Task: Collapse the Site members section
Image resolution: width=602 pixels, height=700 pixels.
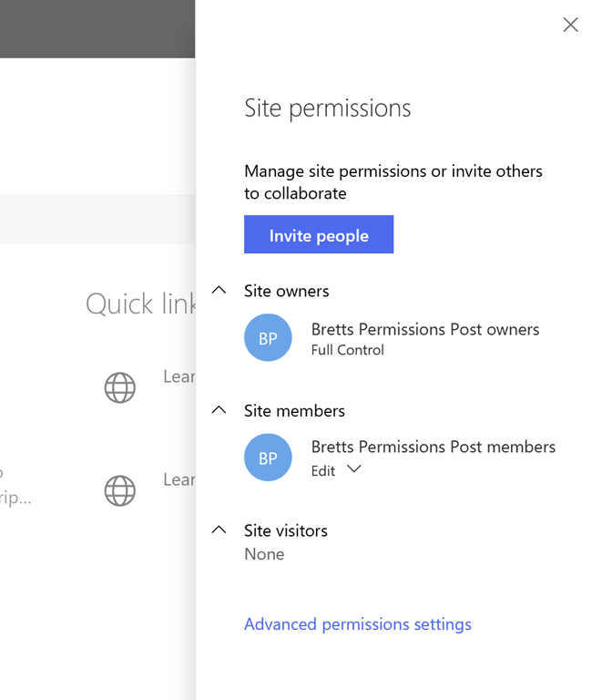Action: [219, 410]
